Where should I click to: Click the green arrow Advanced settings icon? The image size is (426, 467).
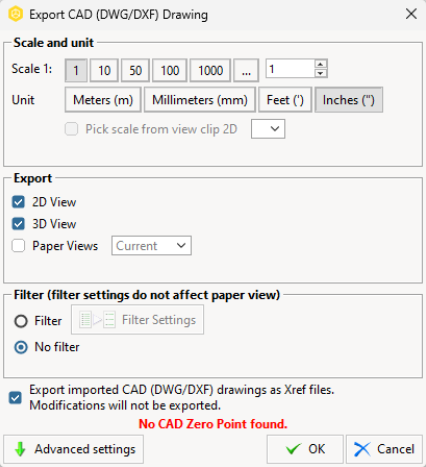click(20, 449)
